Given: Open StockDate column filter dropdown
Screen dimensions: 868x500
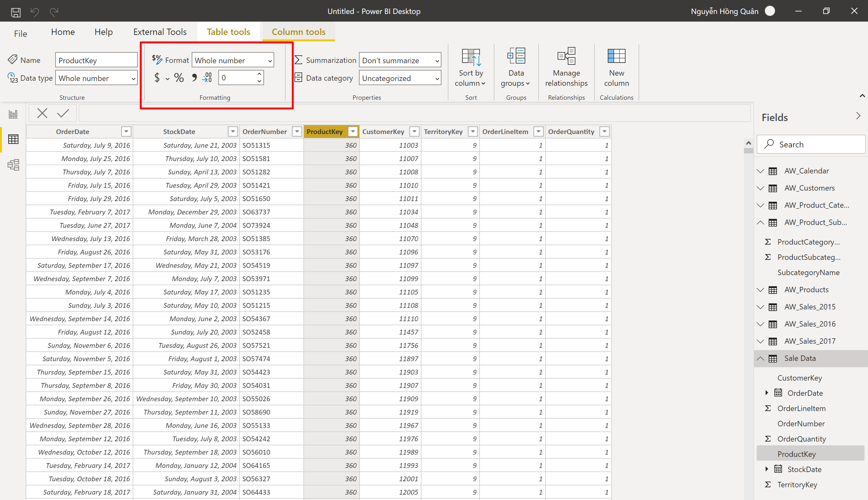Looking at the screenshot, I should tap(233, 132).
